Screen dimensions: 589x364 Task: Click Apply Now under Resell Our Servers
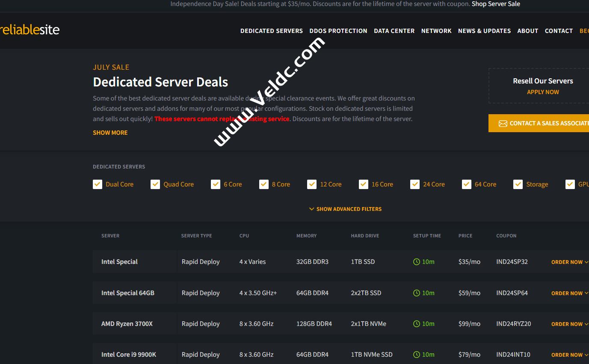pyautogui.click(x=543, y=92)
